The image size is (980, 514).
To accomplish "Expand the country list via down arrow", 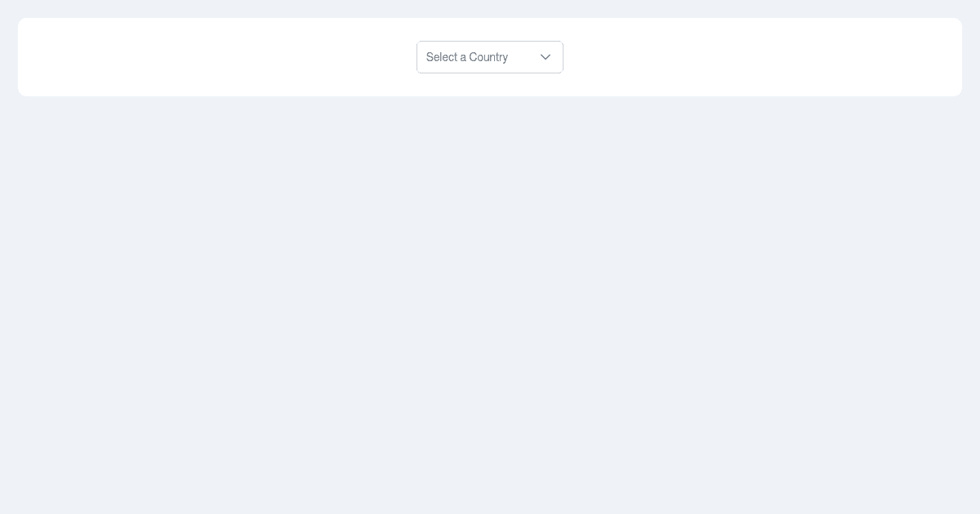I will tap(546, 57).
